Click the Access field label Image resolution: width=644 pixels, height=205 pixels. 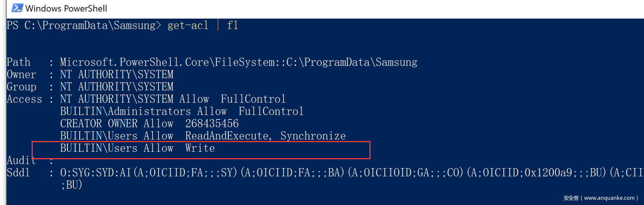tap(25, 99)
